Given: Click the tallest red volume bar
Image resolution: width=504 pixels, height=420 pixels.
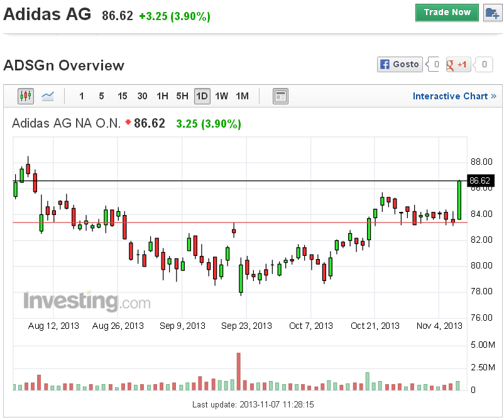Looking at the screenshot, I should pyautogui.click(x=239, y=372).
